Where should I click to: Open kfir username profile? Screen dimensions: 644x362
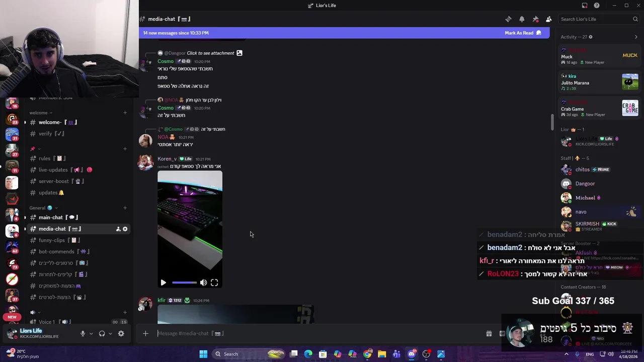162,300
